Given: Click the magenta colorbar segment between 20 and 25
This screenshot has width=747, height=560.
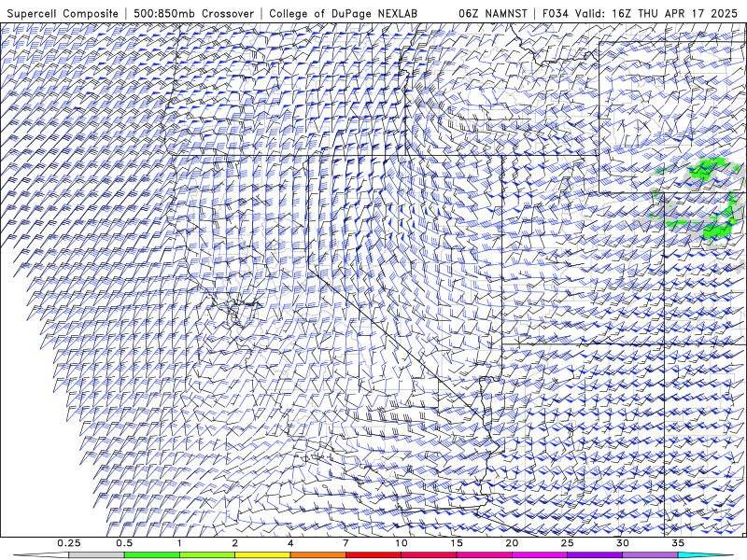Looking at the screenshot, I should click(x=540, y=555).
